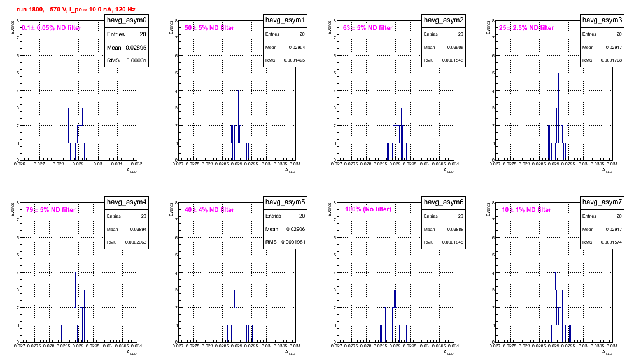The image size is (634, 364).
Task: Click Mean 0.02895 in havg_asym0 stats
Action: tap(127, 48)
